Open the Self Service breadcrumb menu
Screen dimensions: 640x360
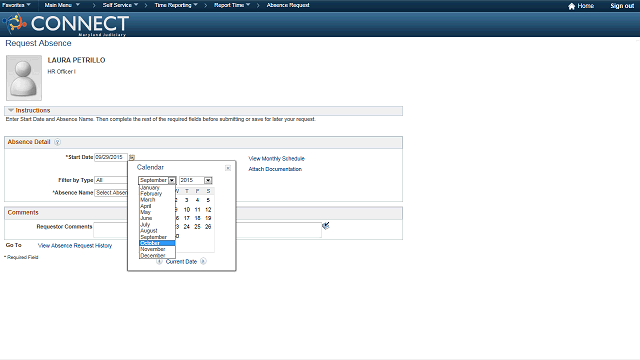(x=120, y=5)
